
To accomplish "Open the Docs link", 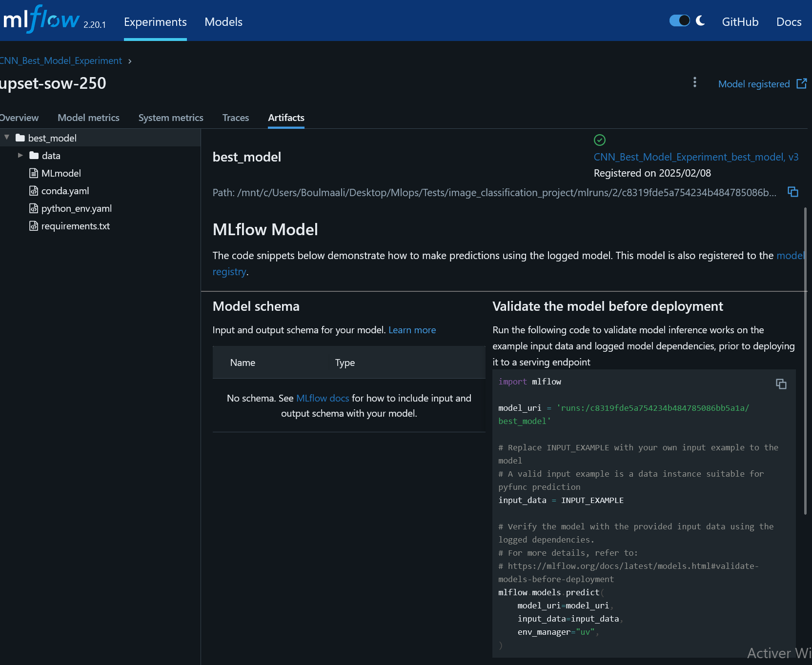I will pyautogui.click(x=789, y=22).
